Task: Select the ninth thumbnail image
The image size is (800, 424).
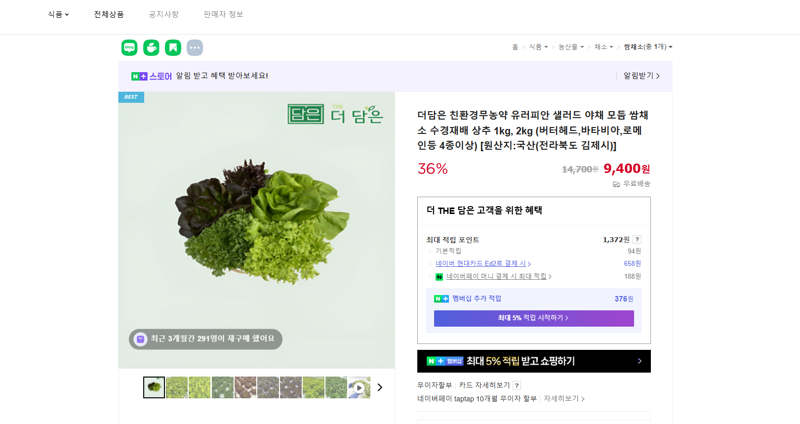Action: 336,387
